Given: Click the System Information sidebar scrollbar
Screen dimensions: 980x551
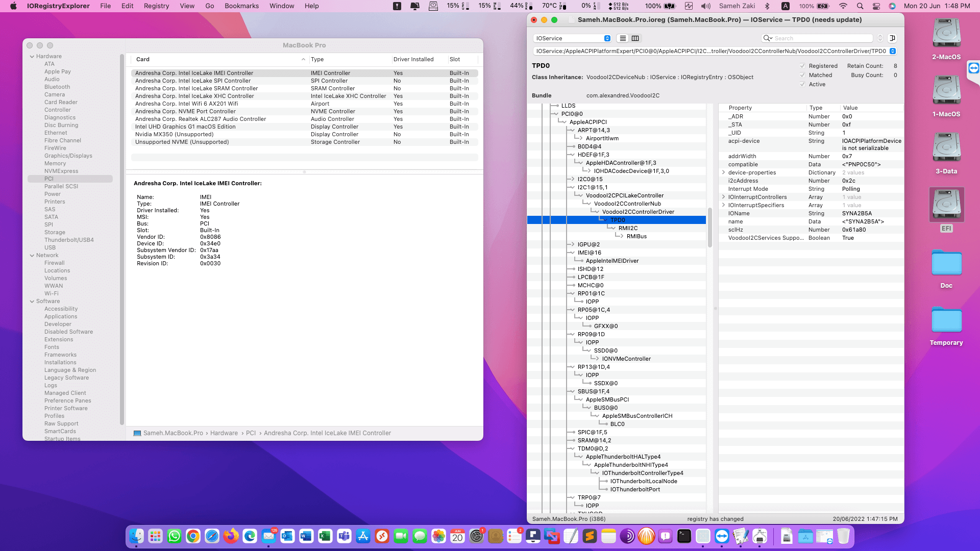Looking at the screenshot, I should [122, 240].
